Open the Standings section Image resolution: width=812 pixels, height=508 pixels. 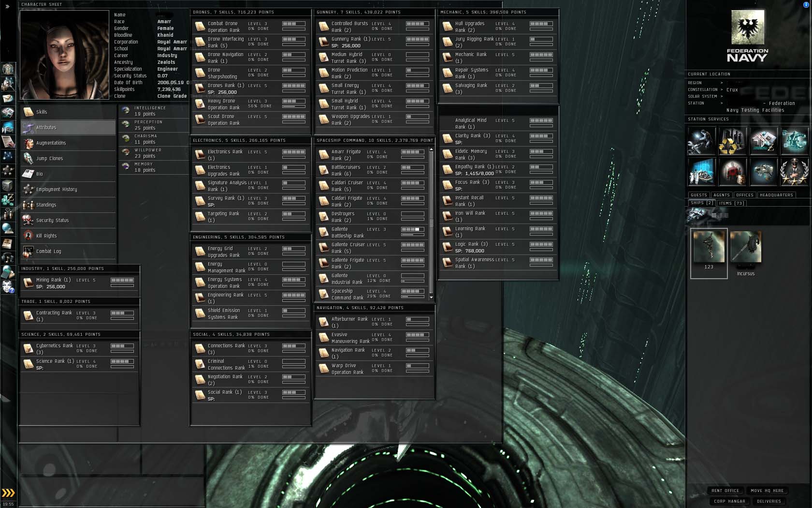coord(68,205)
